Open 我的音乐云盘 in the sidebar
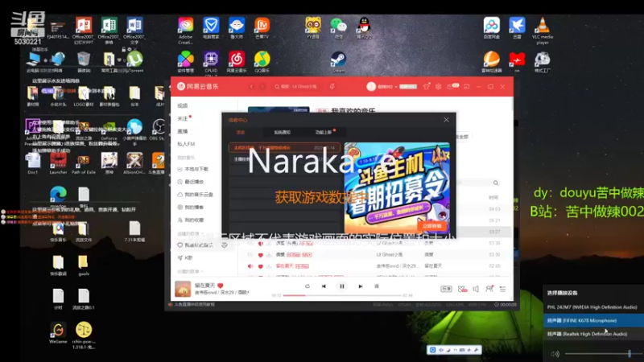This screenshot has width=644, height=362. point(196,195)
